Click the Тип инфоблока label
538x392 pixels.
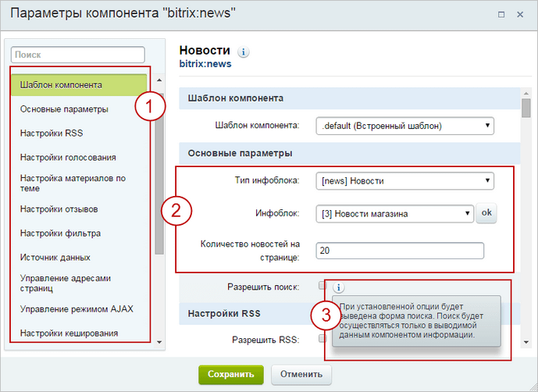[x=267, y=180]
